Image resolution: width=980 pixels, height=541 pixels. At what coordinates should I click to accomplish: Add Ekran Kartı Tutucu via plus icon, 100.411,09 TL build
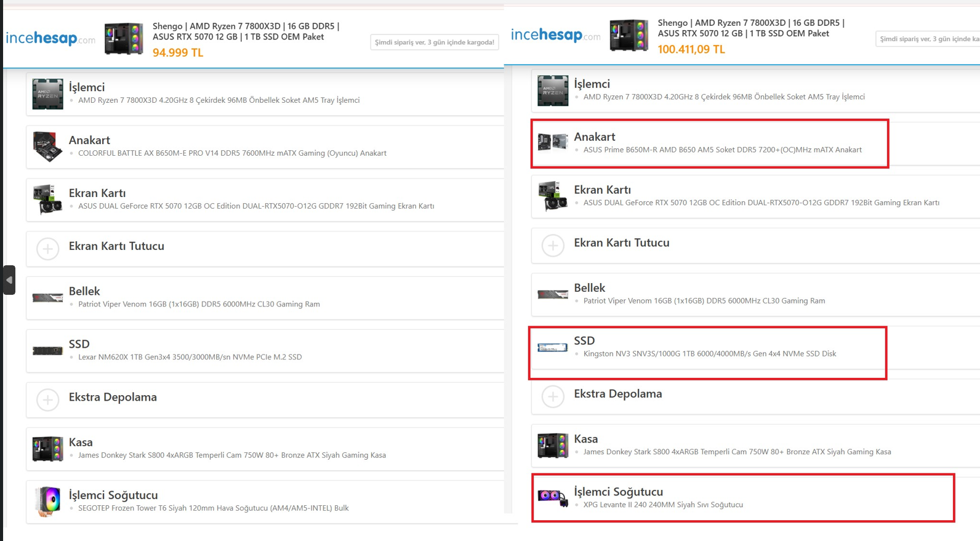[553, 246]
